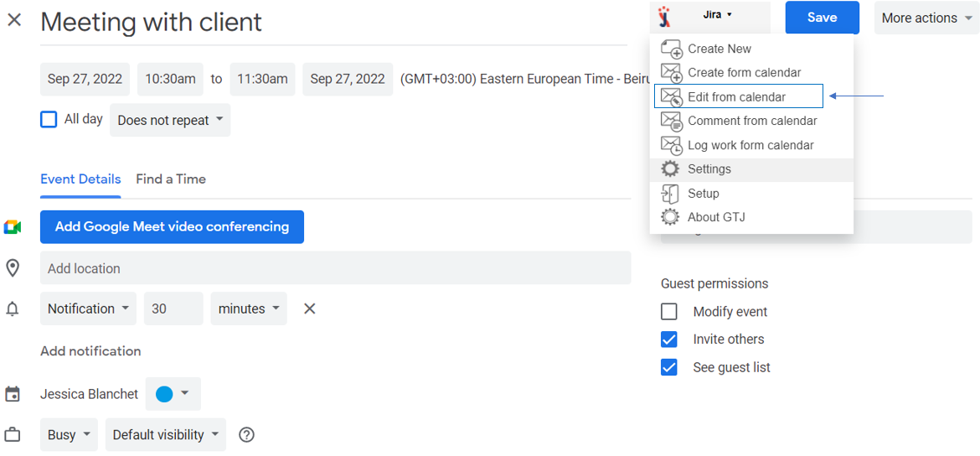Switch to the Find a Time tab

171,179
